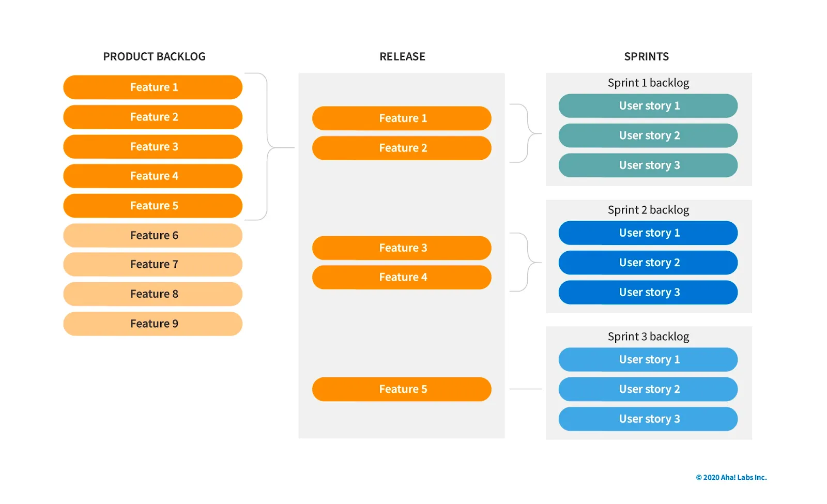Select Feature 1 in the Release column
This screenshot has width=827, height=504.
point(402,118)
